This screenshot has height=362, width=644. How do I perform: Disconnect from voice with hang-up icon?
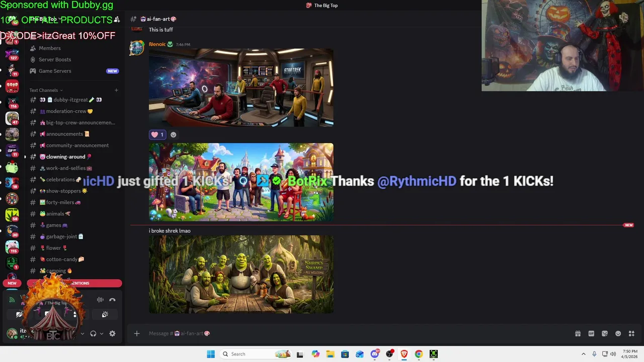tap(112, 300)
